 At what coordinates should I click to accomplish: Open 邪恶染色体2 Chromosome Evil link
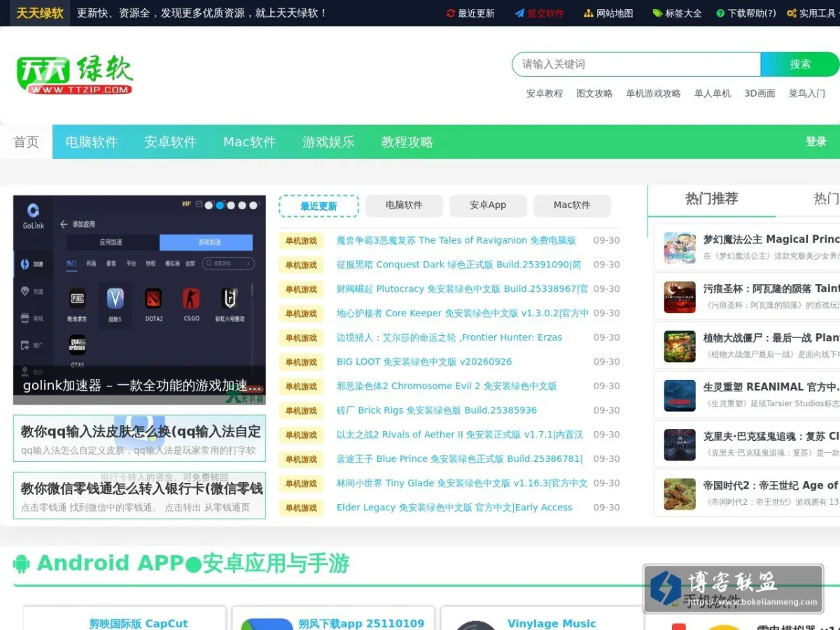447,386
